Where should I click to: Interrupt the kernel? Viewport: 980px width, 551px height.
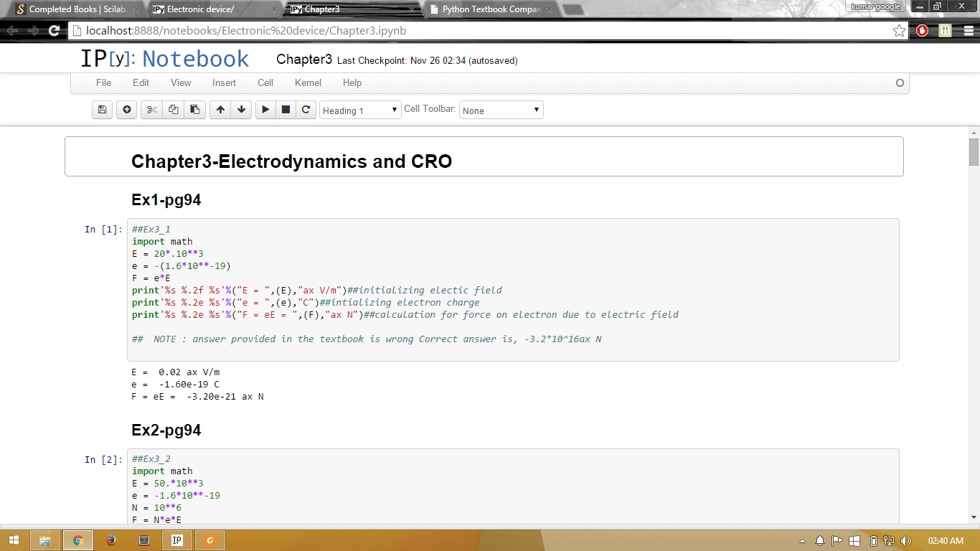(285, 109)
